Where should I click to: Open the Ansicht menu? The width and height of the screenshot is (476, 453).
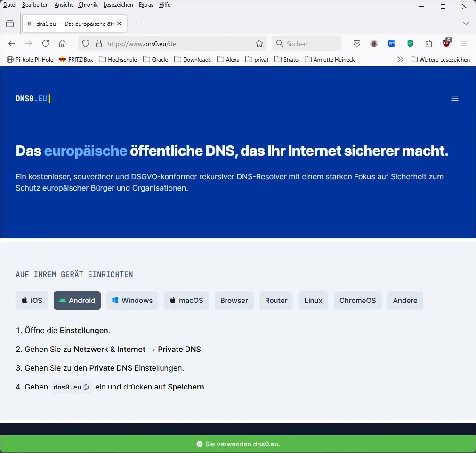point(64,5)
